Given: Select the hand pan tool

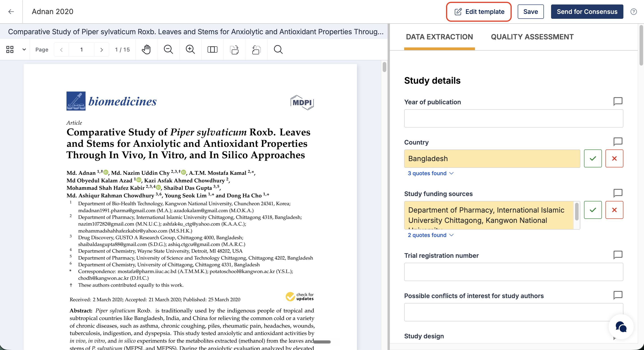Looking at the screenshot, I should coord(146,49).
